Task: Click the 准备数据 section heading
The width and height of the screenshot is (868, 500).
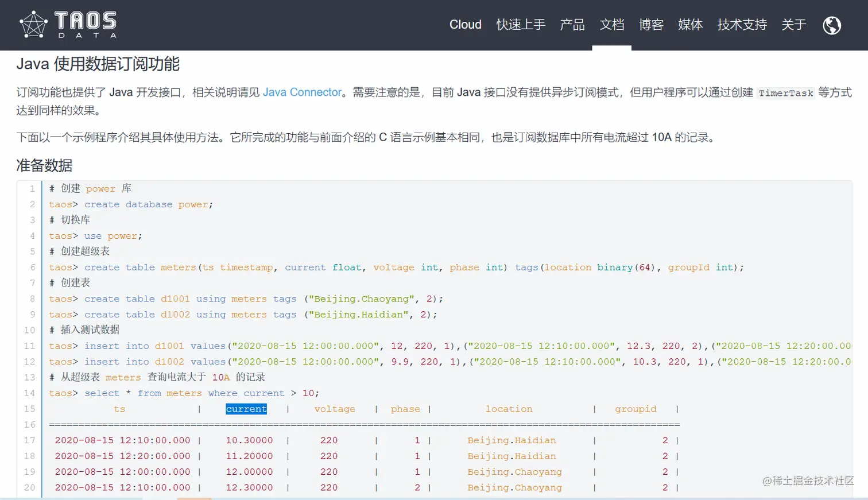Action: [x=44, y=165]
